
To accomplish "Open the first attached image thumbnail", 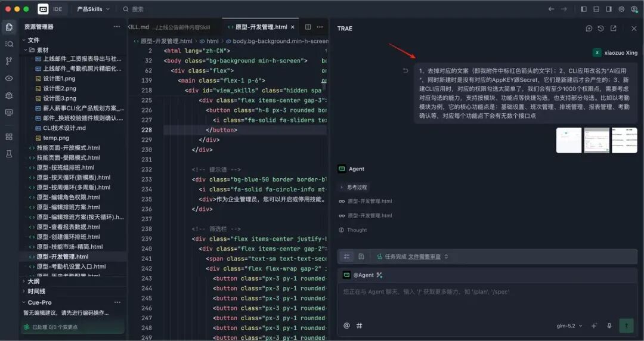I will (568, 140).
